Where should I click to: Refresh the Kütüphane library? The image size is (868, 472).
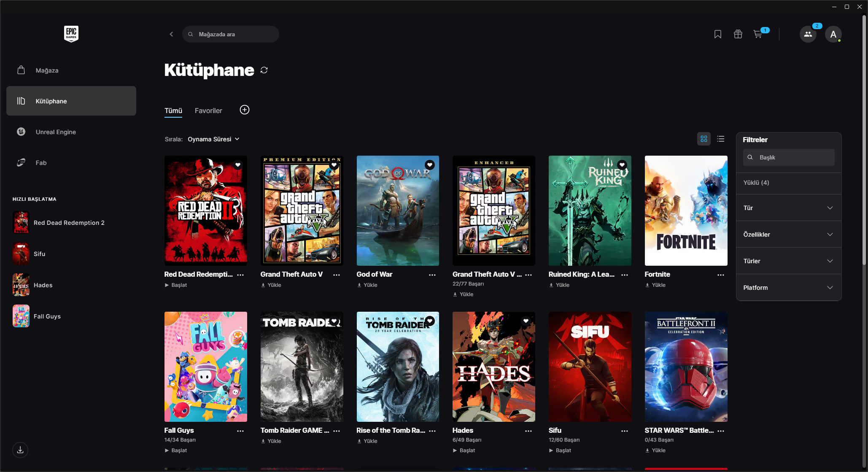pyautogui.click(x=264, y=70)
